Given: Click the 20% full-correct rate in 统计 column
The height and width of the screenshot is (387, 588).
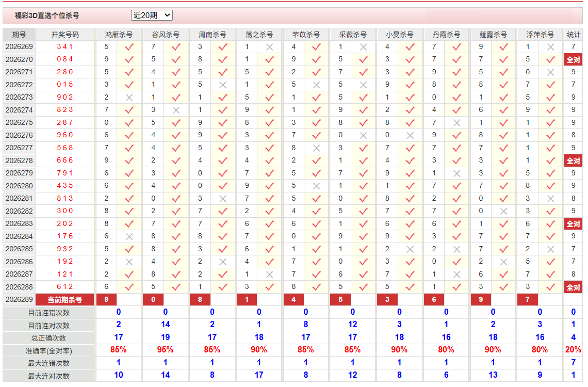Looking at the screenshot, I should [x=574, y=349].
